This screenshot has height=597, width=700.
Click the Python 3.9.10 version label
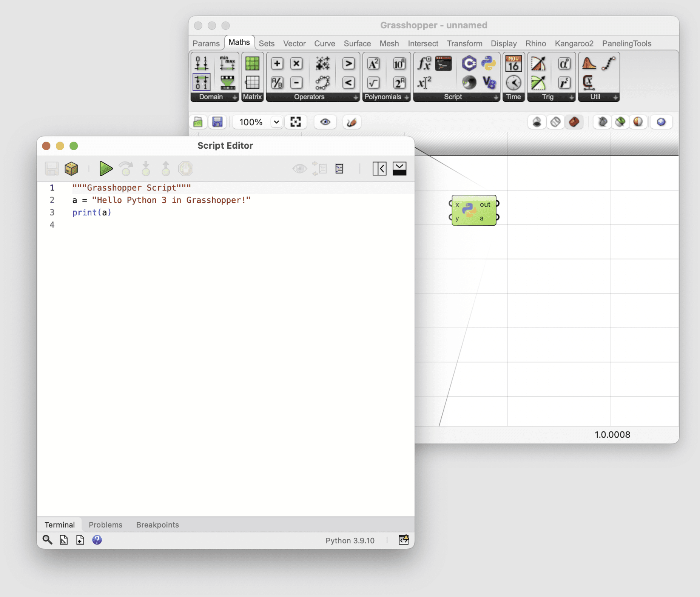[350, 540]
